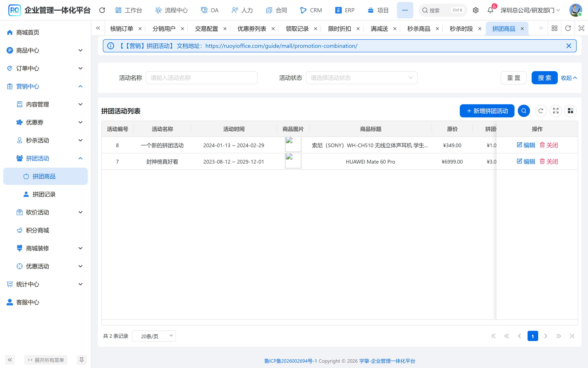Open the notification bell icon

click(490, 10)
